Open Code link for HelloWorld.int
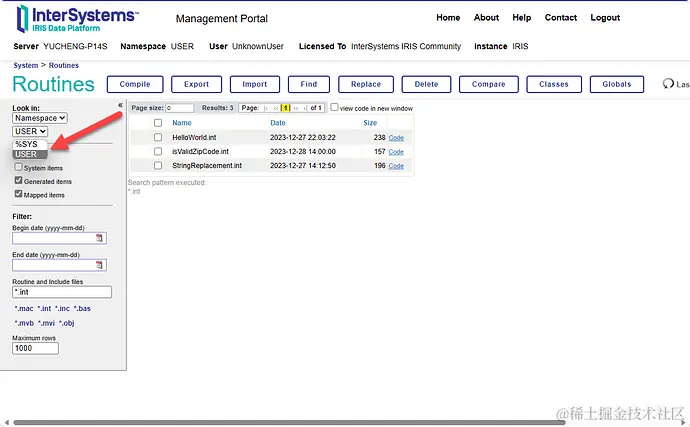690x427 pixels. pyautogui.click(x=396, y=138)
